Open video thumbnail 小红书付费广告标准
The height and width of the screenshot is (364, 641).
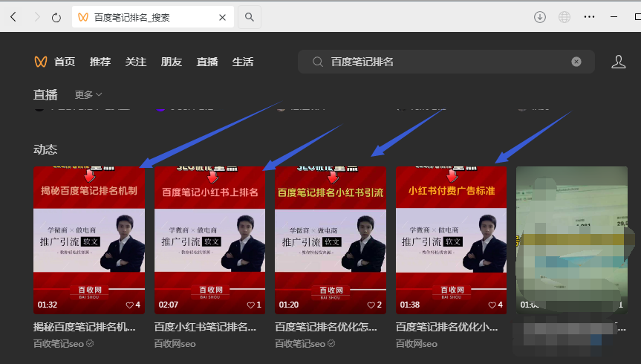coord(452,240)
